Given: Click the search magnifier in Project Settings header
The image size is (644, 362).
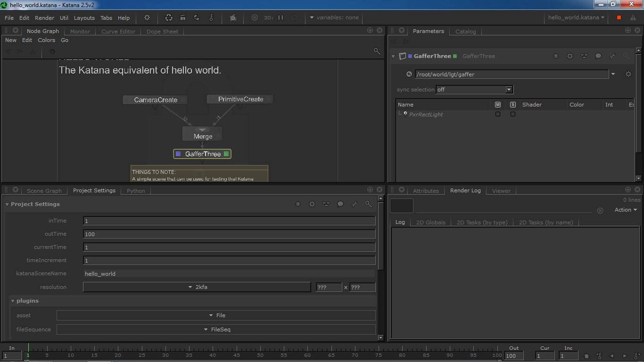Looking at the screenshot, I should [369, 204].
